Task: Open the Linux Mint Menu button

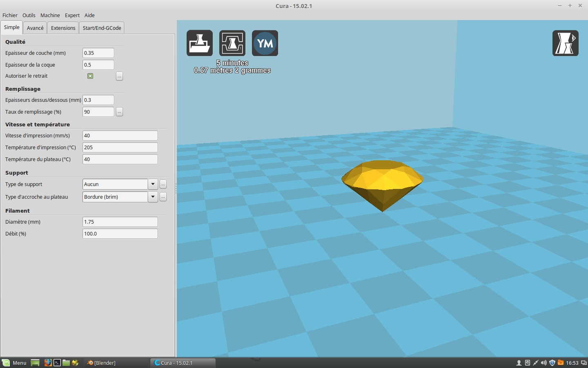Action: click(x=14, y=363)
